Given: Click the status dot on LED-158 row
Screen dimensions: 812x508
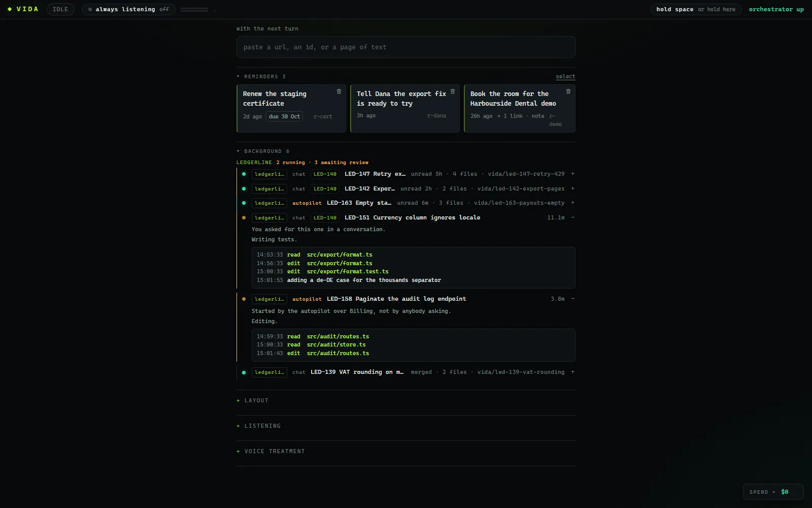Looking at the screenshot, I should (x=244, y=299).
